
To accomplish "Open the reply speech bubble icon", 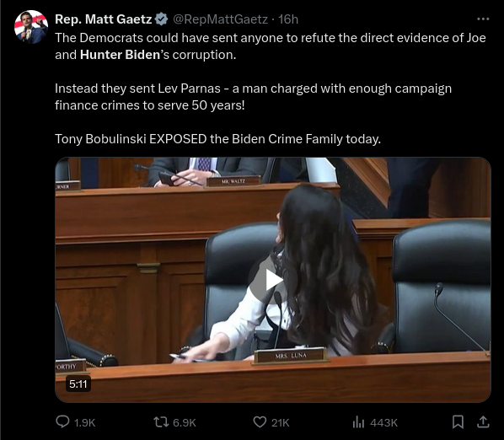I will [62, 421].
